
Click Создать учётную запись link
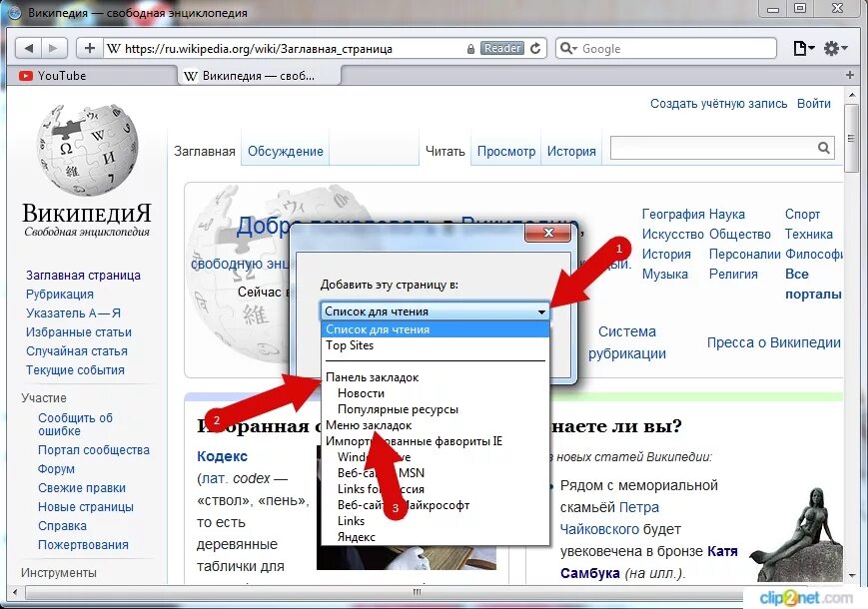pyautogui.click(x=718, y=104)
